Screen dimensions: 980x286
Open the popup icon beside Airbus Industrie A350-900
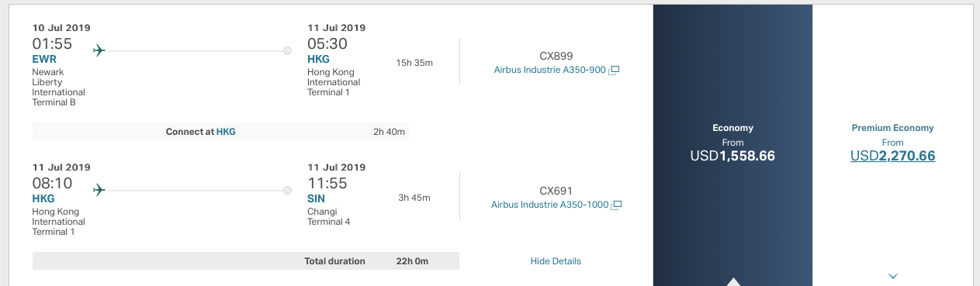coord(614,71)
